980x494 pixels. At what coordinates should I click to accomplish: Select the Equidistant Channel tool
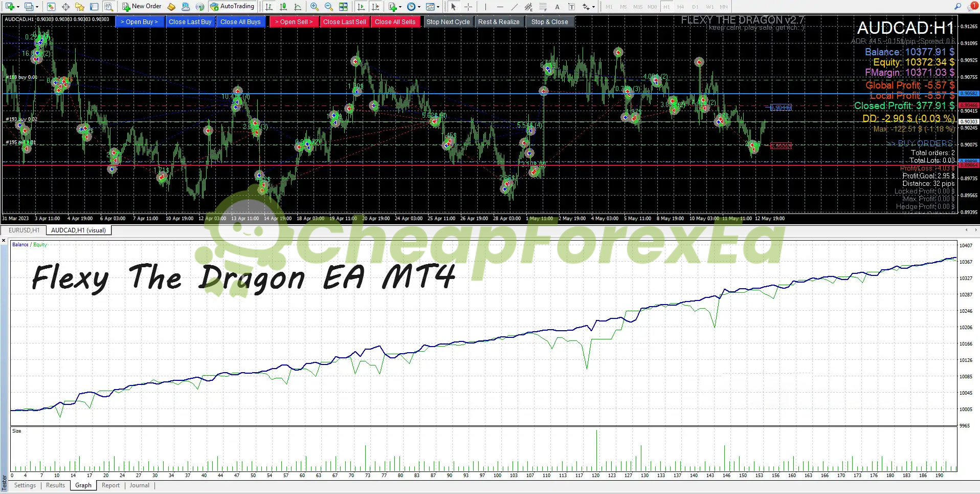528,7
